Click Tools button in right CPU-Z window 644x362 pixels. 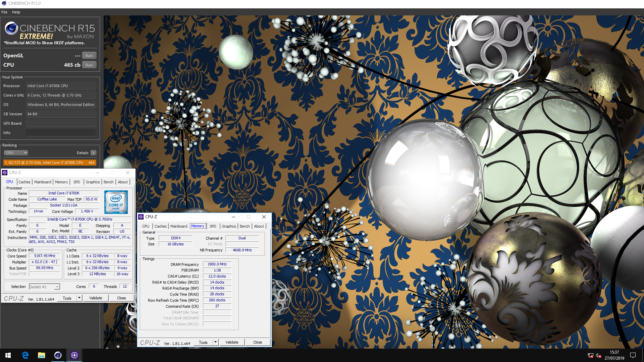203,343
